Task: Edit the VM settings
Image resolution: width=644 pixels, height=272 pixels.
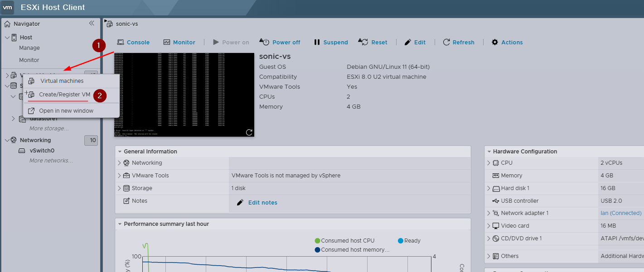Action: pos(415,42)
